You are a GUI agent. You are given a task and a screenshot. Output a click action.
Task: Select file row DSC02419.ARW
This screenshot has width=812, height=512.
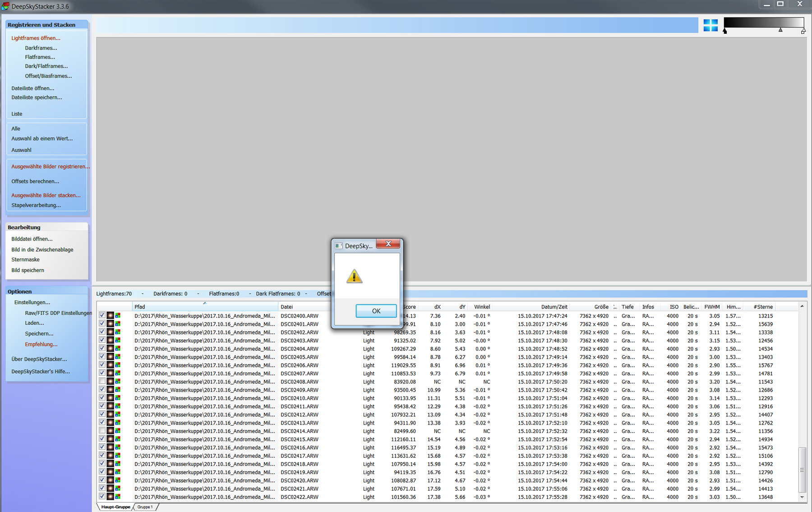pyautogui.click(x=448, y=472)
